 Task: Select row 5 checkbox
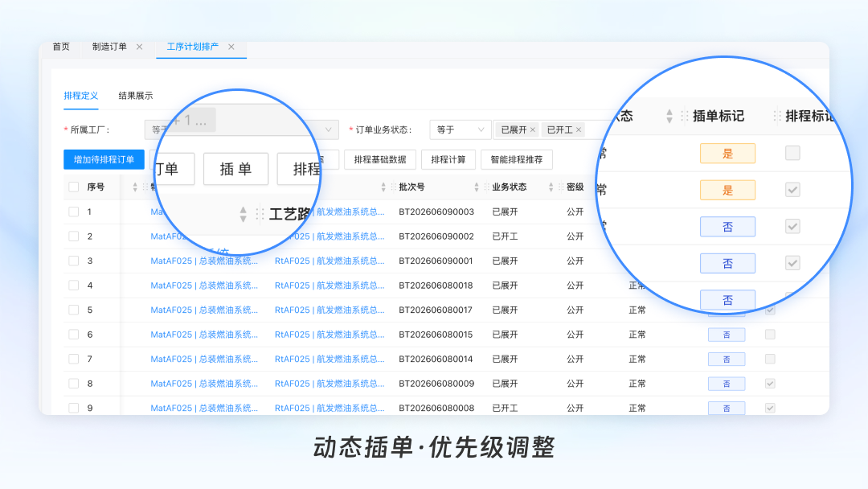(x=74, y=310)
